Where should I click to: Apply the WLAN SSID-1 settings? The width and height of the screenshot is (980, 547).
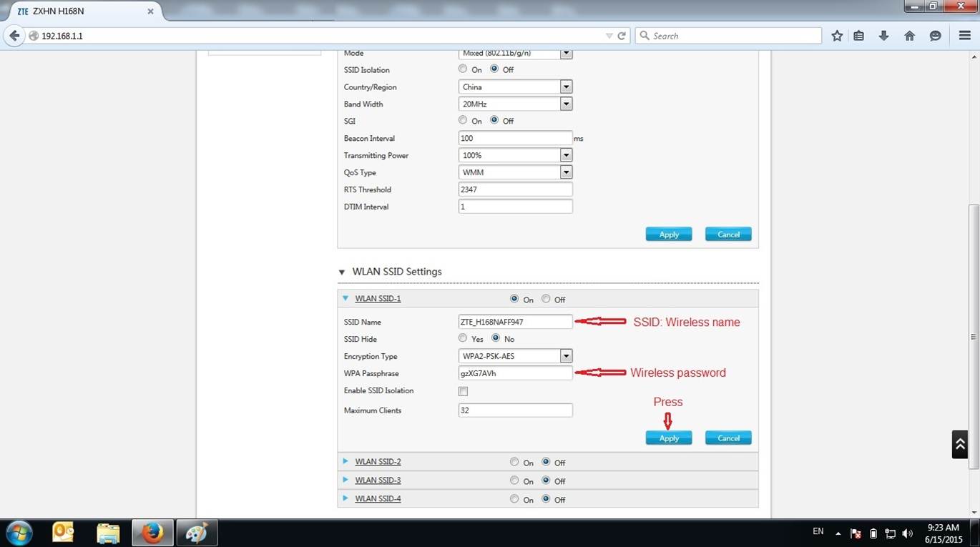tap(669, 438)
